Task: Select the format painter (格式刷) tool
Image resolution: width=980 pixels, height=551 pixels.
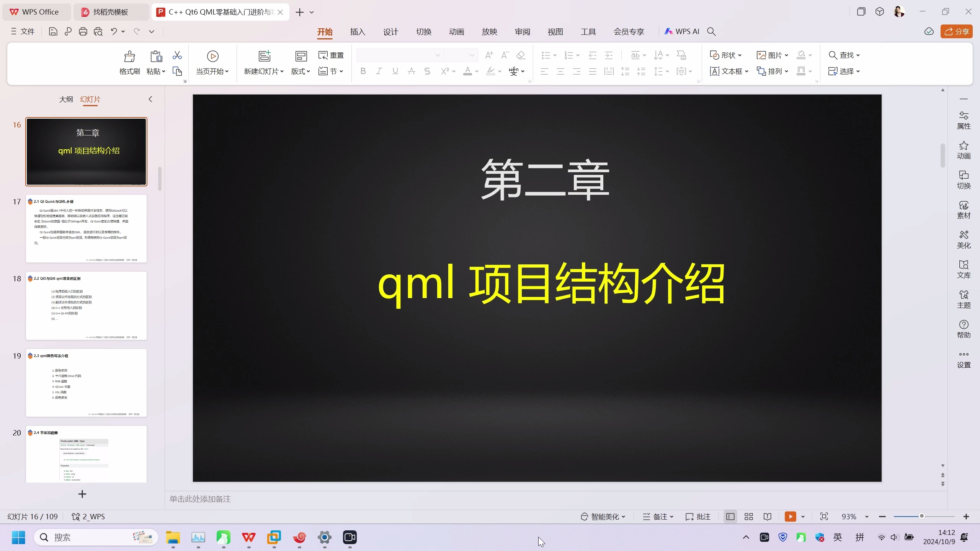Action: pos(129,62)
